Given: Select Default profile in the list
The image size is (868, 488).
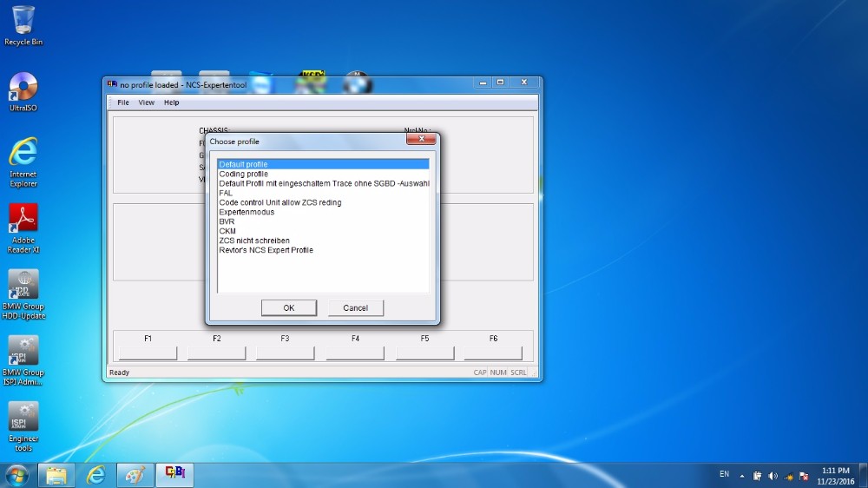Looking at the screenshot, I should [x=244, y=164].
